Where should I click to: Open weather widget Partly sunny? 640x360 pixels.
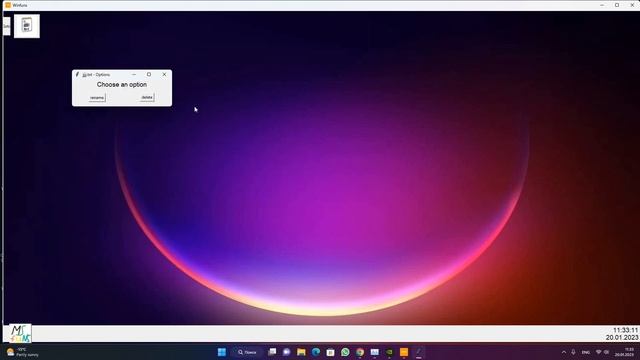pos(22,352)
